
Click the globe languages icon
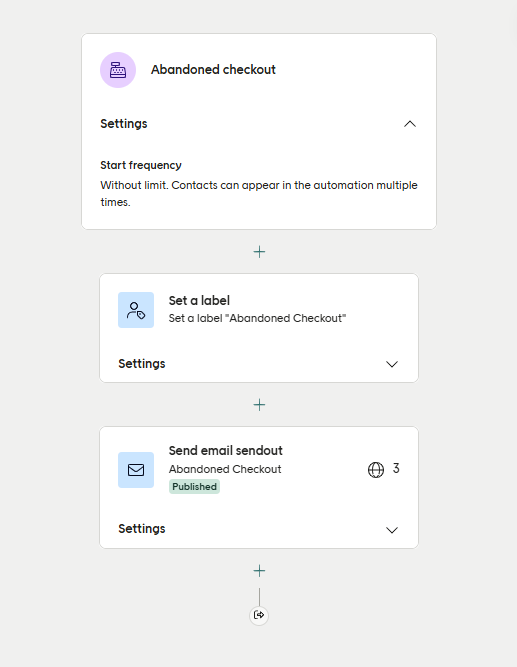click(x=376, y=470)
